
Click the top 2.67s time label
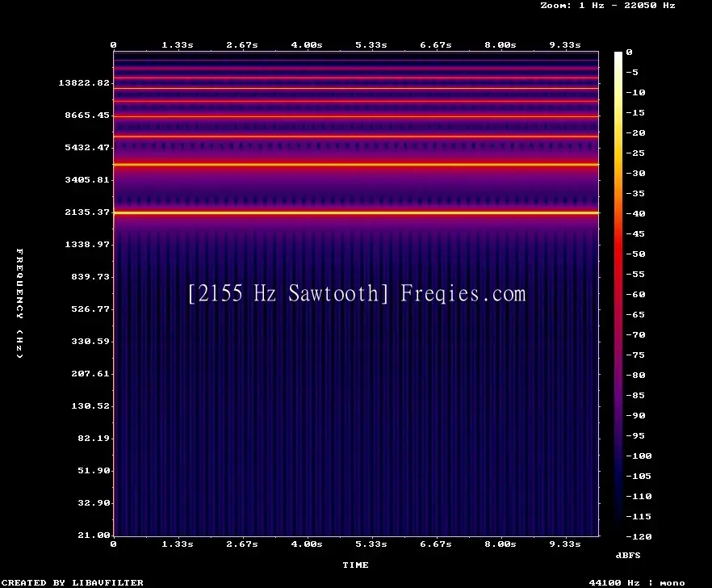(242, 45)
